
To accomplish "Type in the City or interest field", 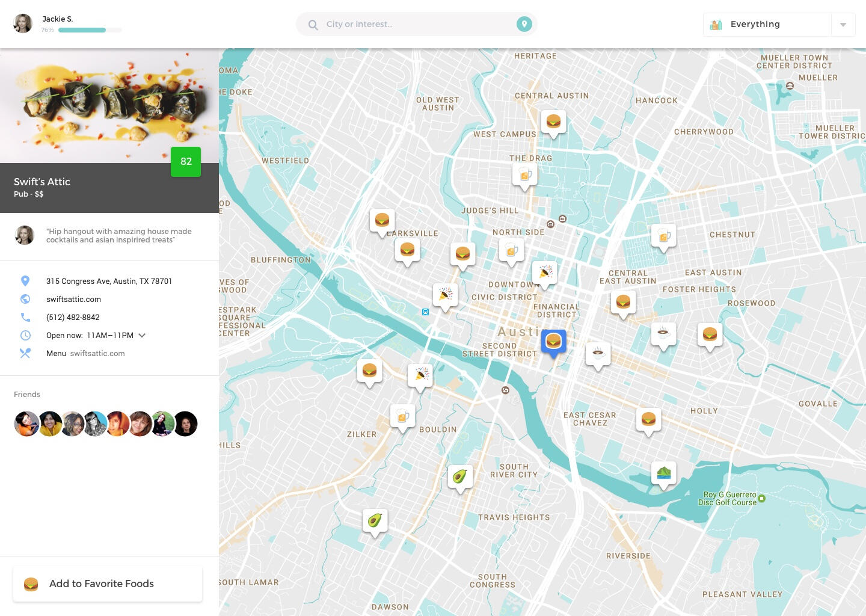I will 415,25.
